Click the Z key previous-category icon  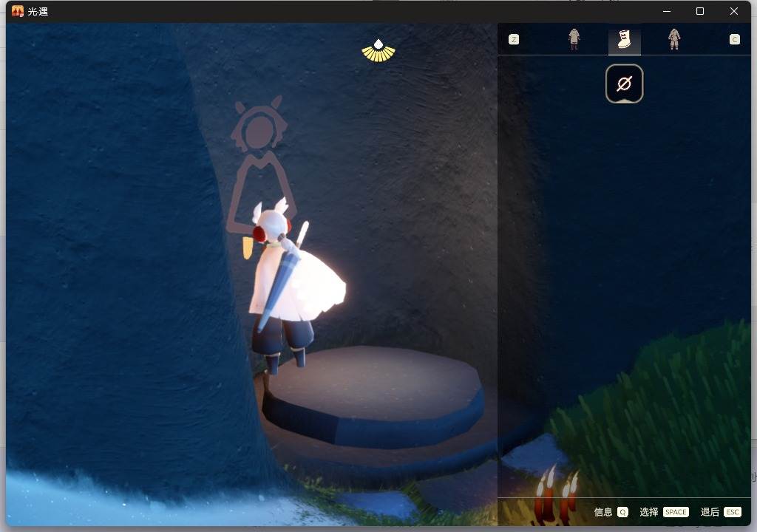pyautogui.click(x=514, y=40)
